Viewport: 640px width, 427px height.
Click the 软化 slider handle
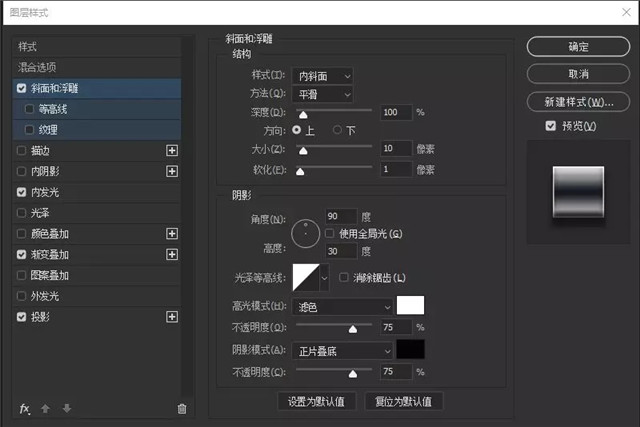300,171
